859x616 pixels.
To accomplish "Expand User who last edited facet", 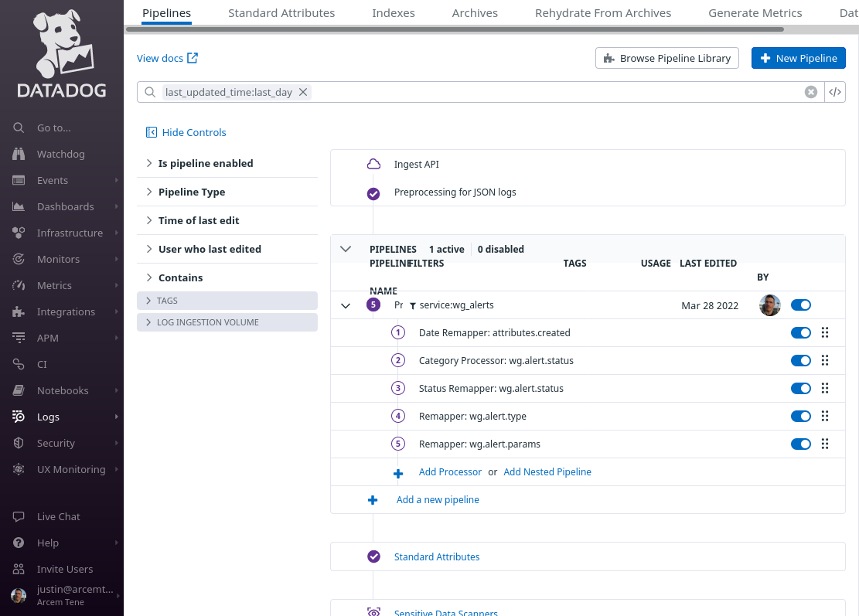I will (x=227, y=249).
